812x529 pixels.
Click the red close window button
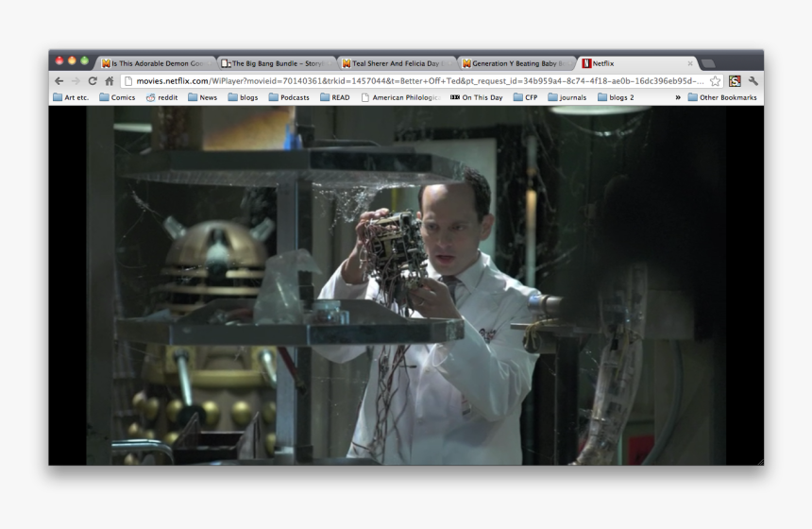point(59,60)
